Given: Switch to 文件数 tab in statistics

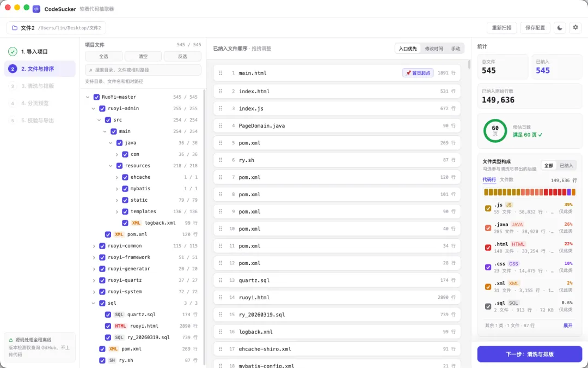Looking at the screenshot, I should click(507, 180).
